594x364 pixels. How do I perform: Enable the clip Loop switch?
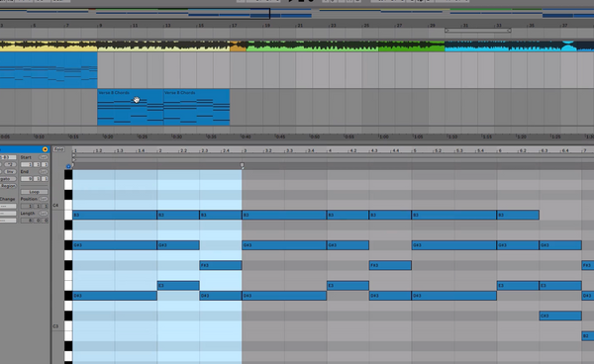(34, 192)
